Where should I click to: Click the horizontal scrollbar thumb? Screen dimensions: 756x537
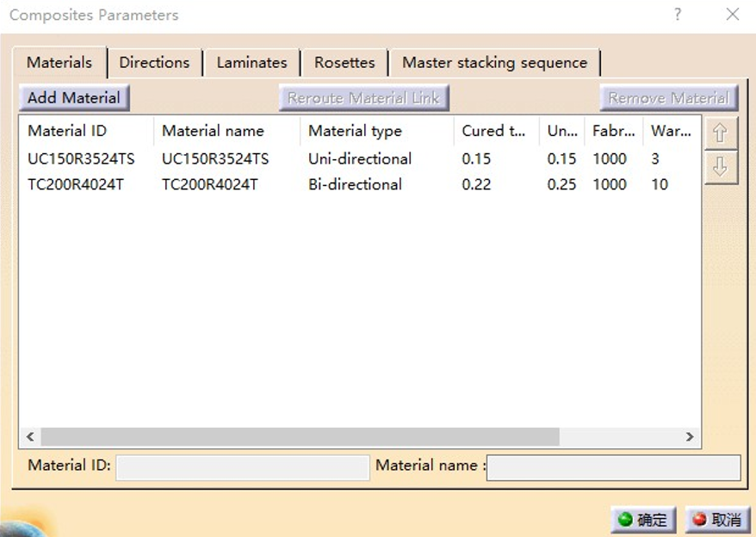300,436
